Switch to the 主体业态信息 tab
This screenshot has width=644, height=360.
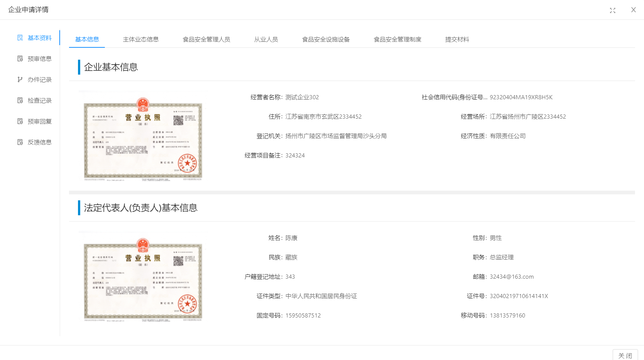141,39
